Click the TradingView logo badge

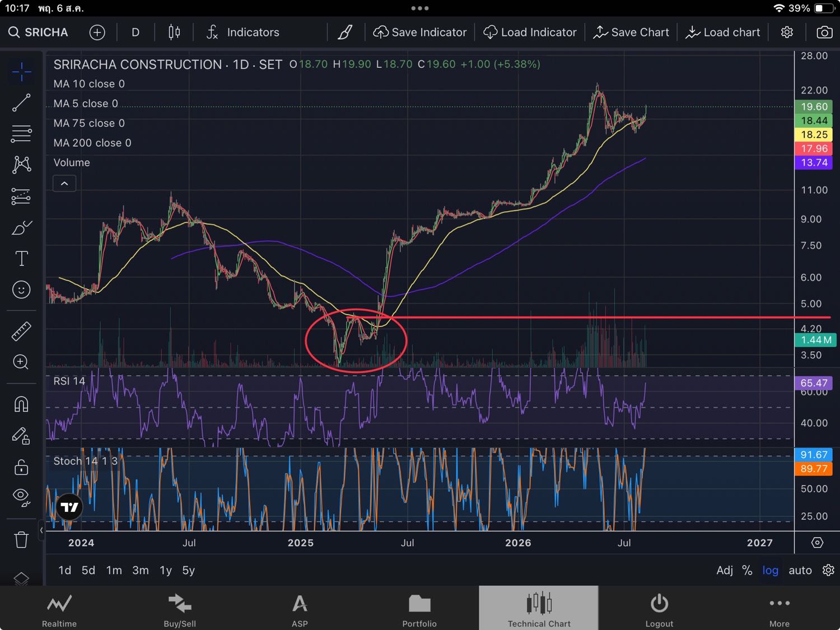coord(69,507)
